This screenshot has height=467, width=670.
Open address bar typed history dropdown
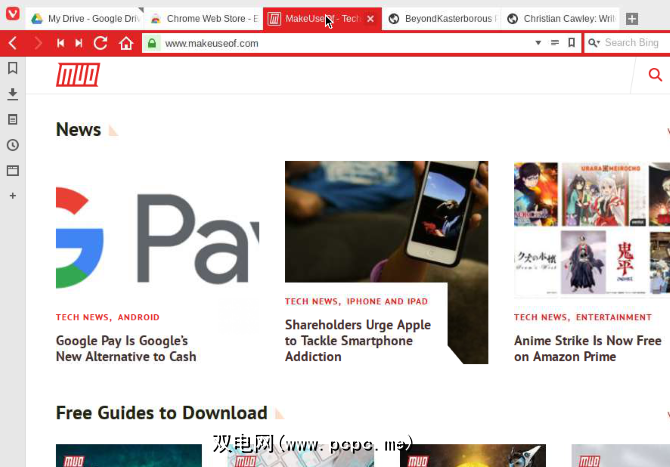pyautogui.click(x=538, y=43)
